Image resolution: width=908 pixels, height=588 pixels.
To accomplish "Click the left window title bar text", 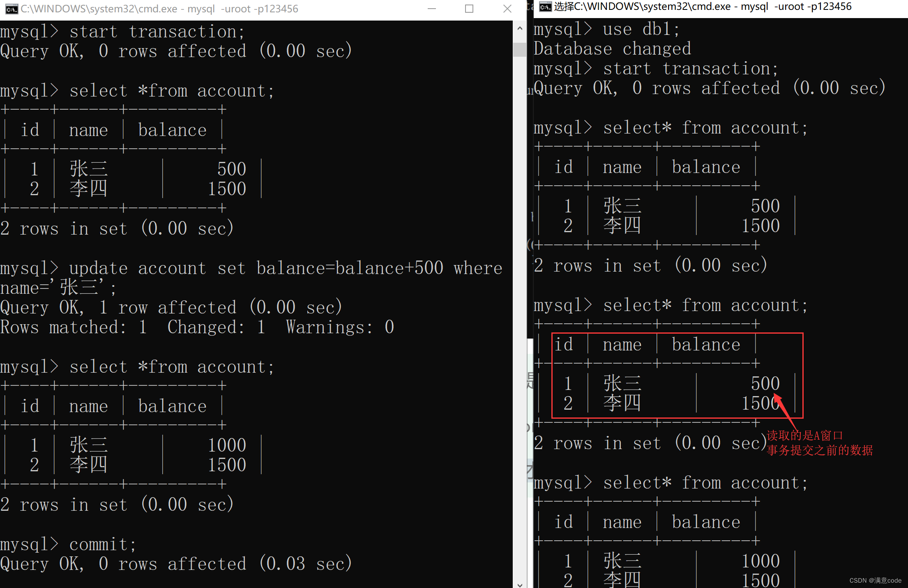I will 159,9.
